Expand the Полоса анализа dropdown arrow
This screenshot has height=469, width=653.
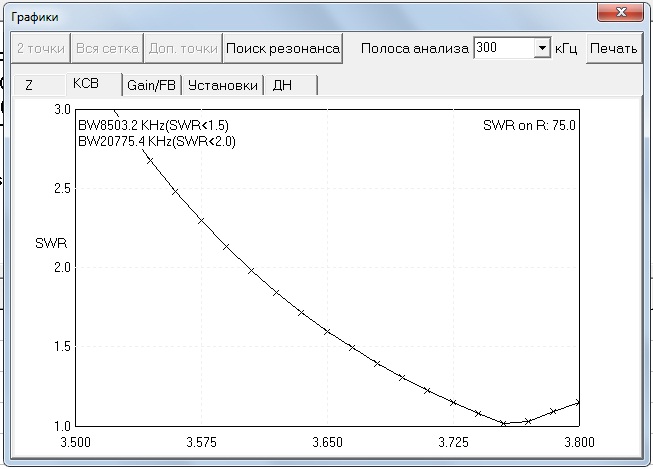pos(541,48)
